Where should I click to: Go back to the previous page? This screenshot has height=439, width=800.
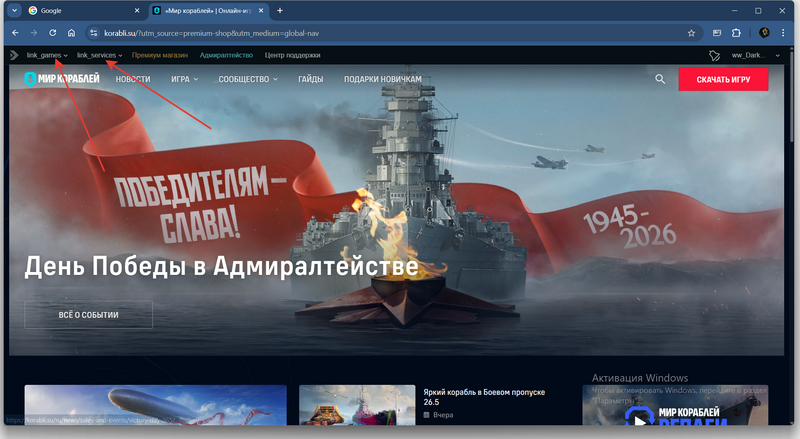pos(15,33)
